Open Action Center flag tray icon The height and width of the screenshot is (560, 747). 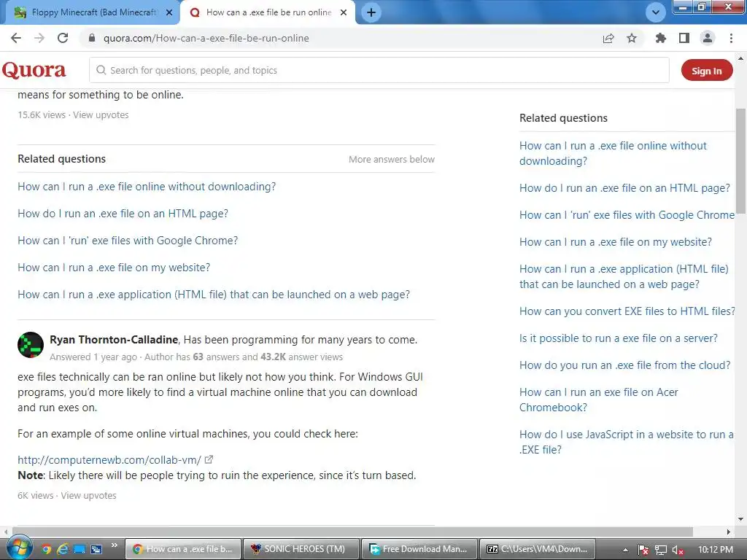[x=643, y=550]
